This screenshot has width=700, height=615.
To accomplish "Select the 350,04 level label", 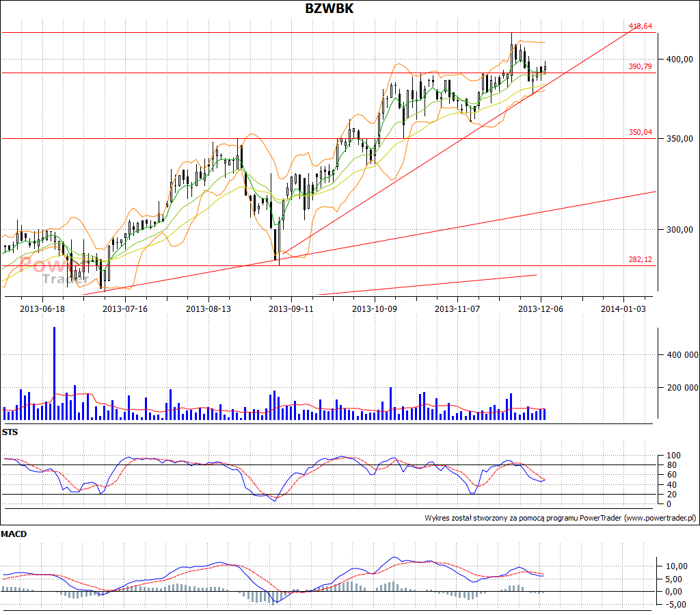I will (640, 132).
